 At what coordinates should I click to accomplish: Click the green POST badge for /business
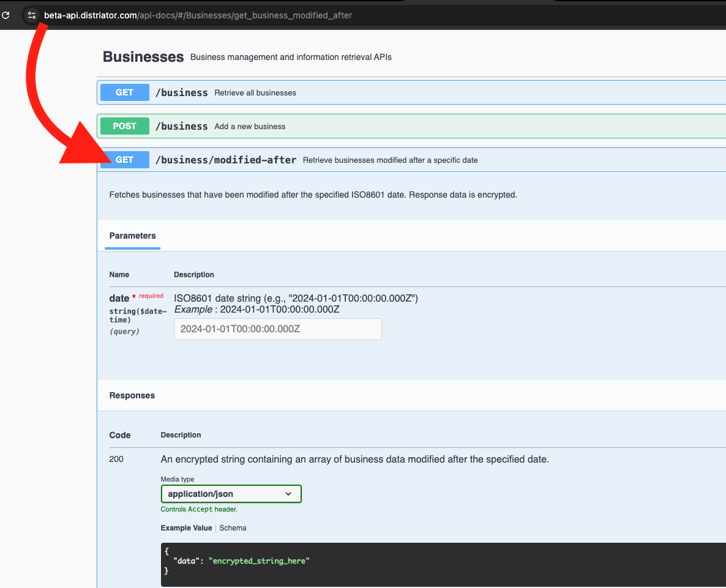click(124, 126)
